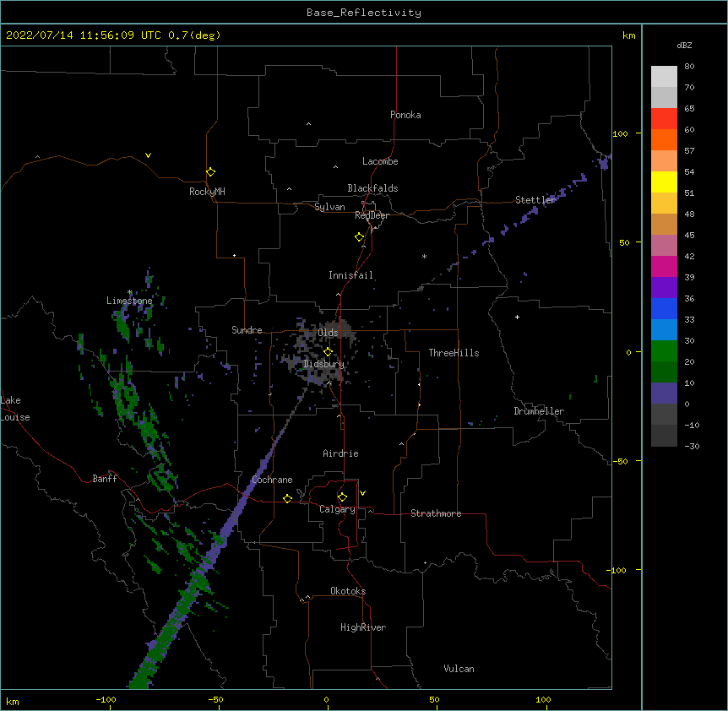Click the Cochrane label
728x711 pixels.
tap(272, 480)
